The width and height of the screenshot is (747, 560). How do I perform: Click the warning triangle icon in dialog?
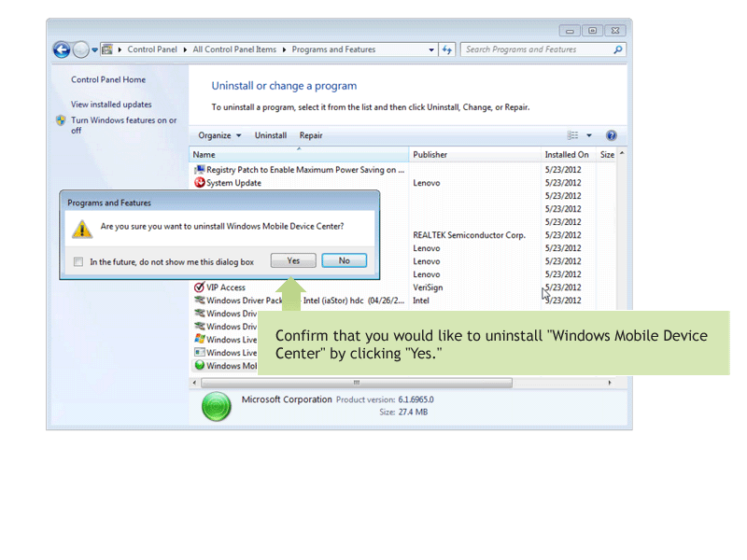pyautogui.click(x=82, y=229)
